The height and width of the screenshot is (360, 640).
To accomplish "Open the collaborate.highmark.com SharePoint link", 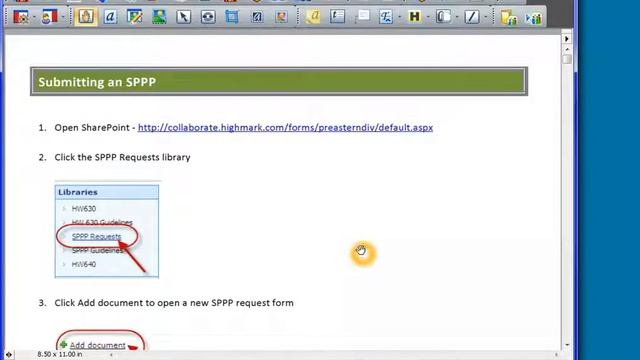I will (x=285, y=127).
